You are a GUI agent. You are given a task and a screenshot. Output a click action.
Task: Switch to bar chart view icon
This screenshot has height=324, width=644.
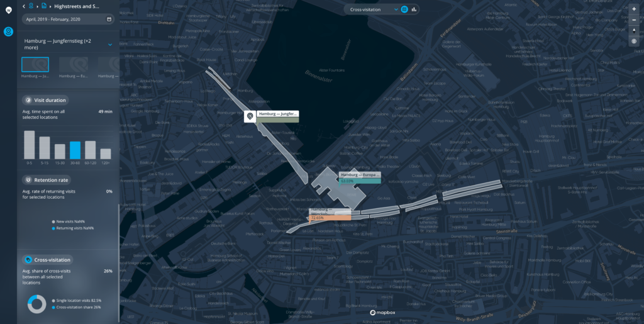point(414,9)
